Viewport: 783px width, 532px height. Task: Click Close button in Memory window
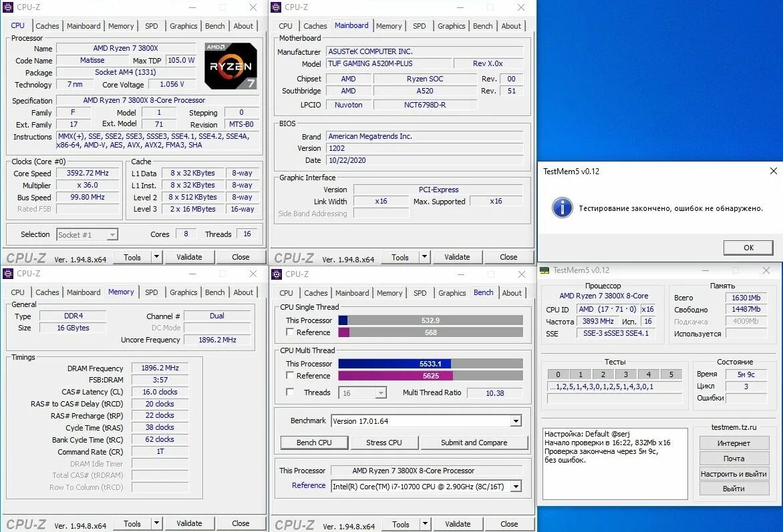(x=241, y=523)
